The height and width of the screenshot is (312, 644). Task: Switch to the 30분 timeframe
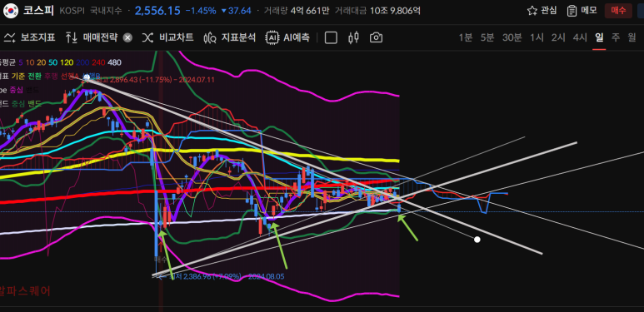[x=512, y=37]
